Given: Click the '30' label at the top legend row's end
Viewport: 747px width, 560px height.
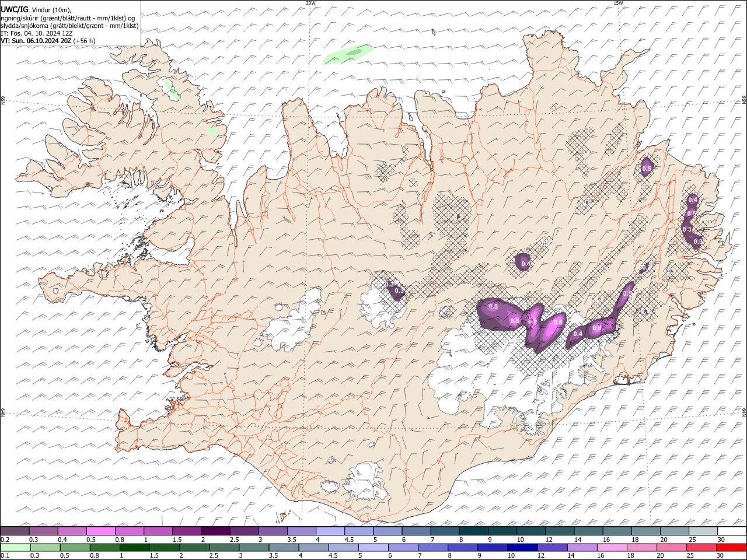Looking at the screenshot, I should pos(721,540).
